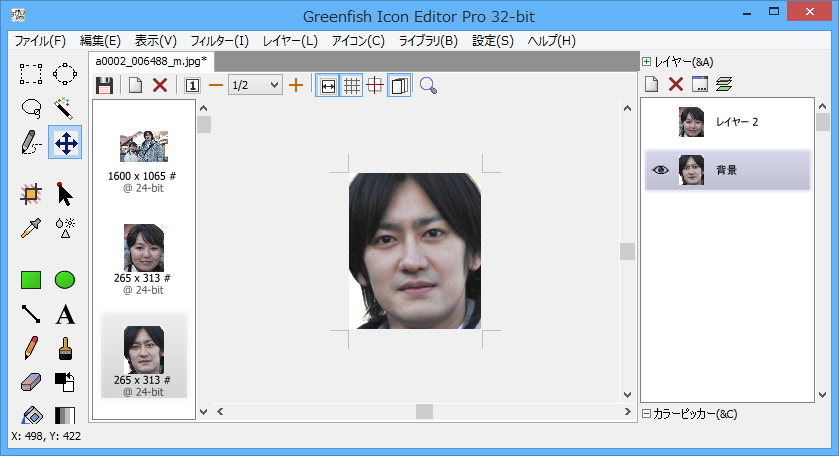
Task: Click canvas vertical scrollbar down arrow
Action: 628,394
